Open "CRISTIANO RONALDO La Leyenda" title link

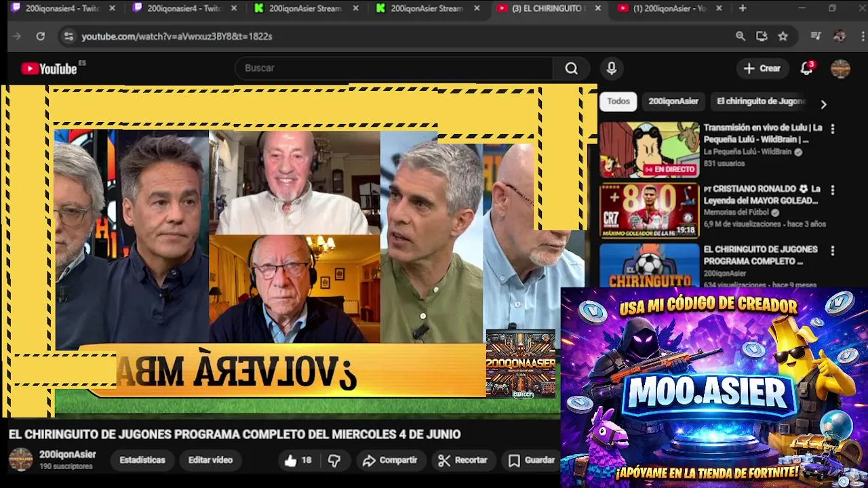point(763,195)
